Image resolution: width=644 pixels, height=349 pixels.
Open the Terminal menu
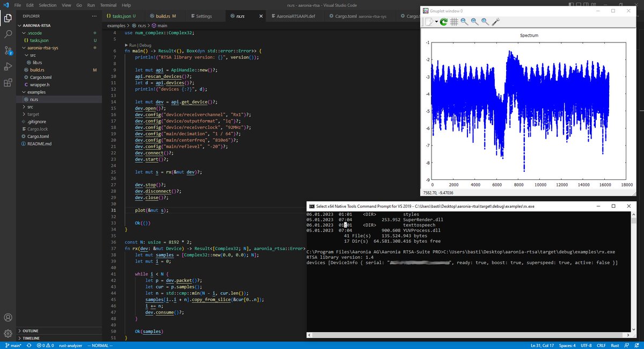(108, 5)
